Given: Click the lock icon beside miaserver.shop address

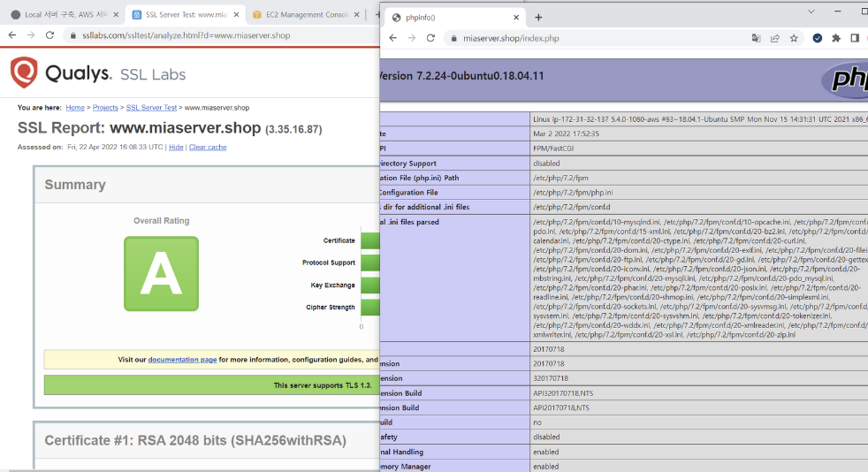Looking at the screenshot, I should point(454,38).
